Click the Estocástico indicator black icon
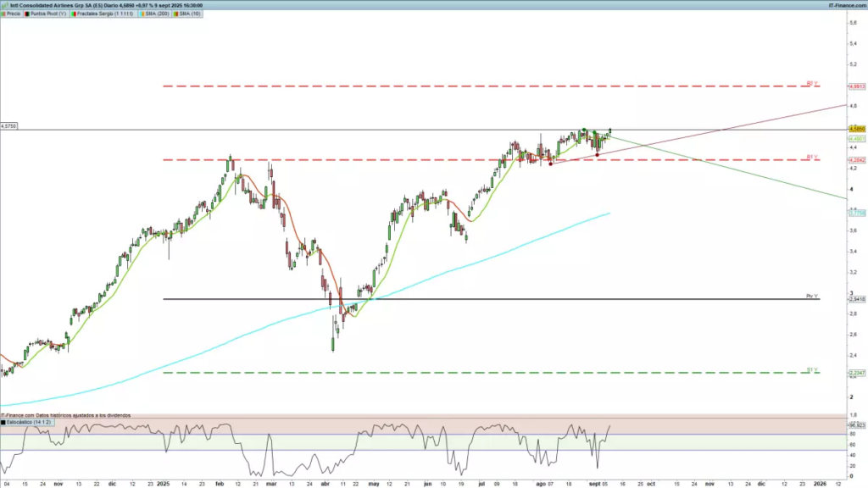Image resolution: width=868 pixels, height=488 pixels. [x=3, y=421]
